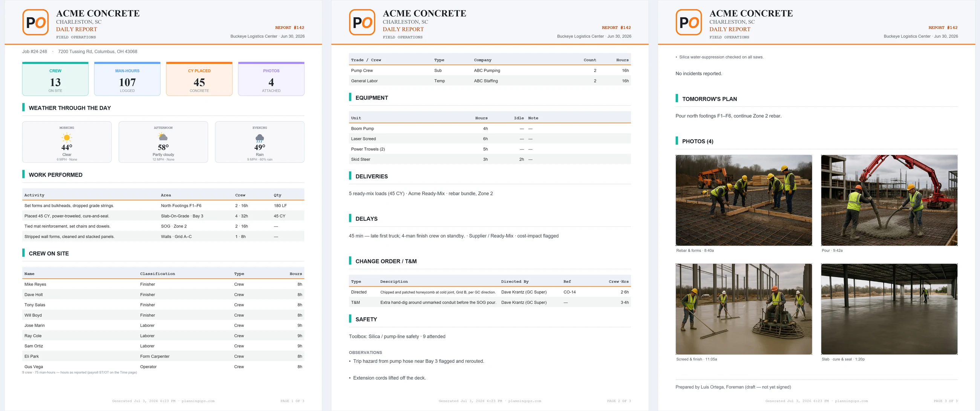The width and height of the screenshot is (980, 411).
Task: Click the Skid Steer equipment row
Action: (x=490, y=159)
